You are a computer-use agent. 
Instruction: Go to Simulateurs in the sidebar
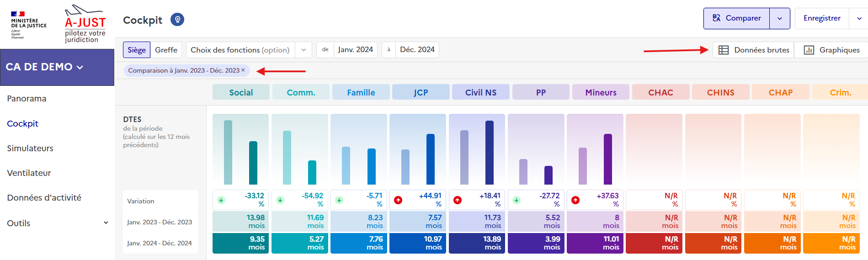[x=30, y=148]
